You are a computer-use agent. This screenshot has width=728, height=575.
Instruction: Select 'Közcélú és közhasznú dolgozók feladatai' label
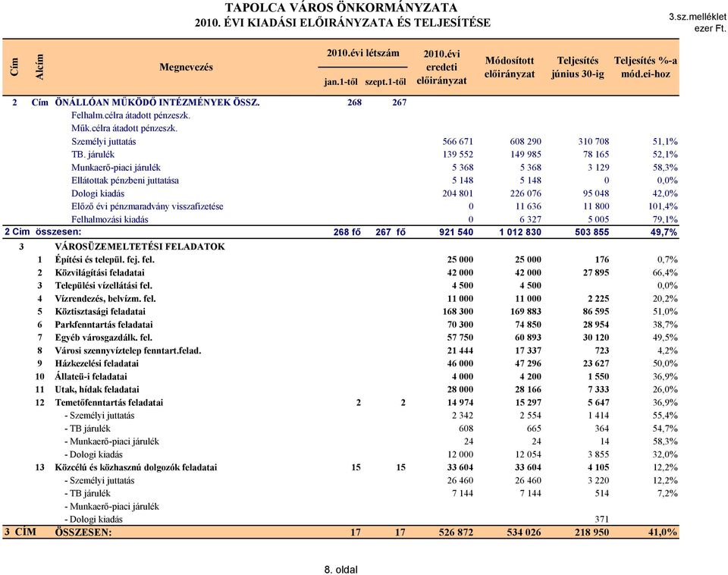pos(136,468)
